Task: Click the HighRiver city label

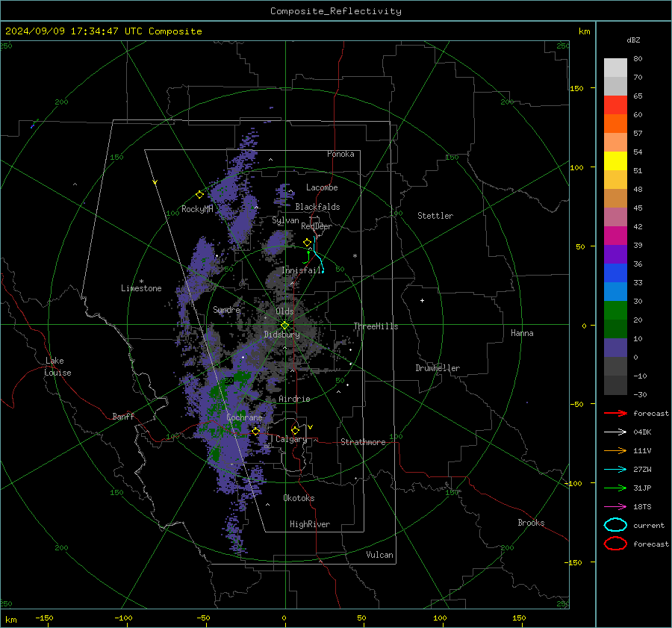Action: tap(310, 524)
